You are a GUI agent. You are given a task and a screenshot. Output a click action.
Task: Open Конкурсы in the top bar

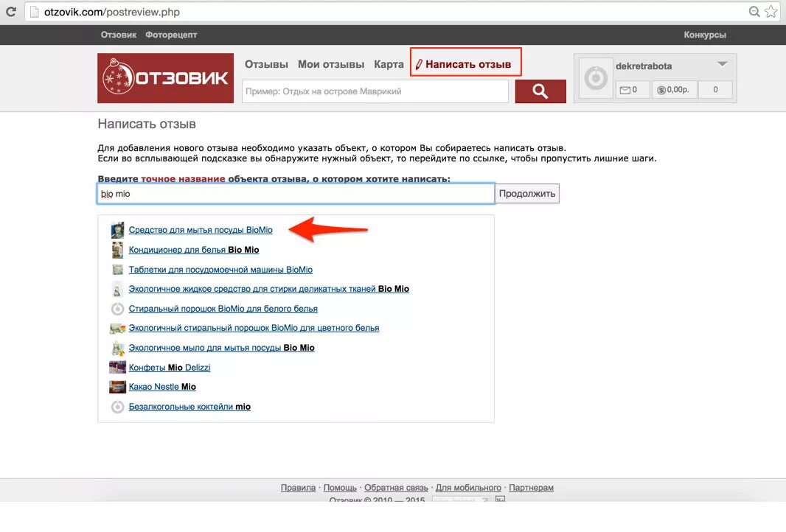[x=705, y=35]
